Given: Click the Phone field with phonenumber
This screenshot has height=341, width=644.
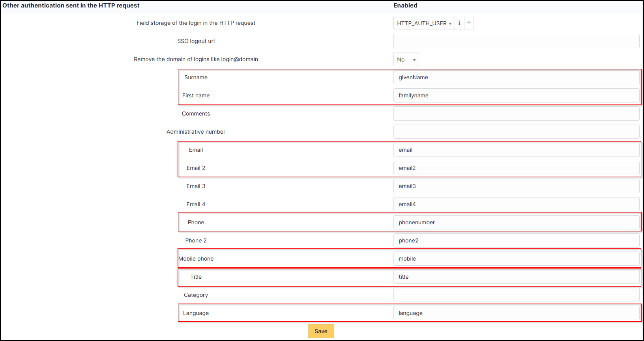Looking at the screenshot, I should click(x=516, y=222).
